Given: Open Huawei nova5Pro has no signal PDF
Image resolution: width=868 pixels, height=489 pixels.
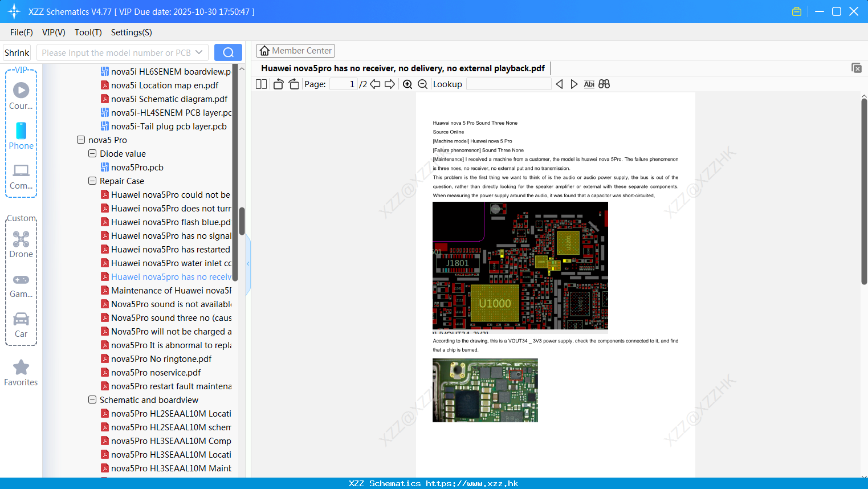Looking at the screenshot, I should pos(171,236).
